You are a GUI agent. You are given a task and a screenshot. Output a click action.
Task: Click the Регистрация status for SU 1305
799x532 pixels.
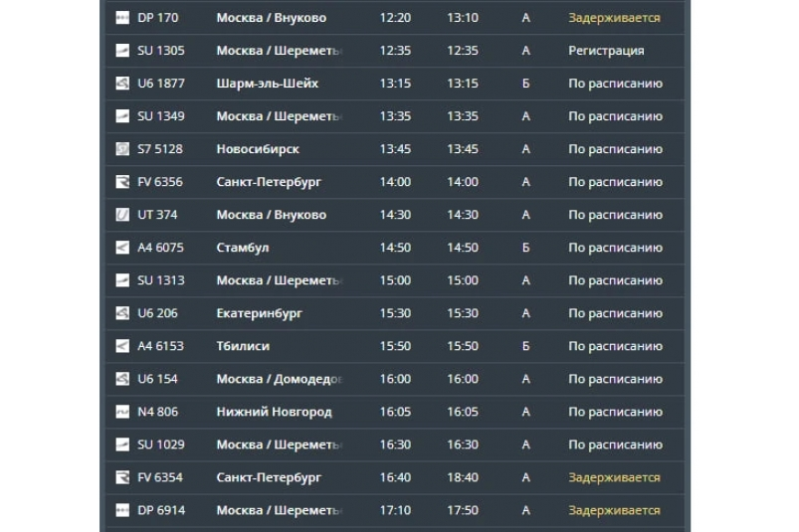(606, 51)
